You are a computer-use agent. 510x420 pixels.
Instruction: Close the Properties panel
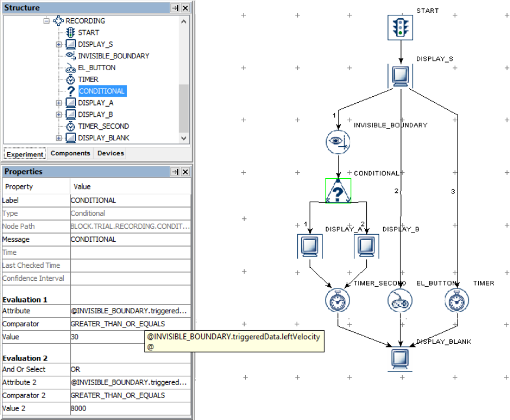coord(185,172)
